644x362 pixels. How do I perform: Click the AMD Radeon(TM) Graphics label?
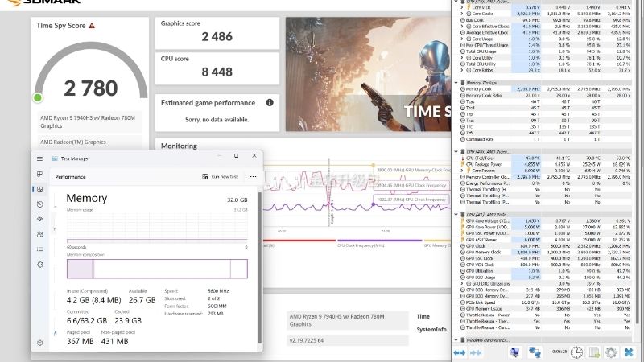(73, 142)
